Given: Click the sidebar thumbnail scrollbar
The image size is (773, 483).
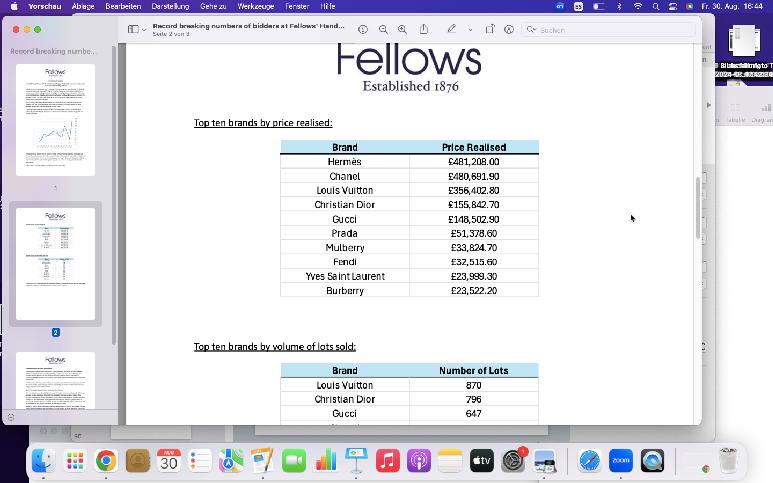Looking at the screenshot, I should [114, 195].
